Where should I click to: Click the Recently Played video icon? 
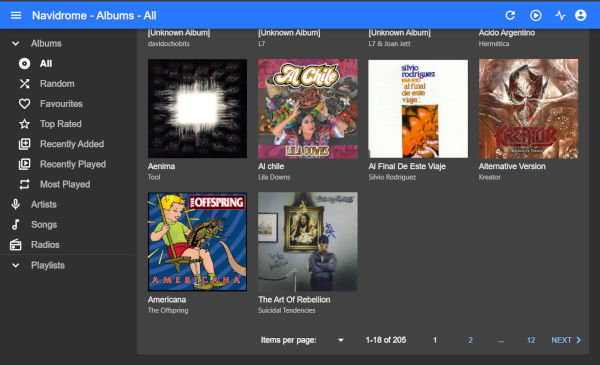coord(24,164)
